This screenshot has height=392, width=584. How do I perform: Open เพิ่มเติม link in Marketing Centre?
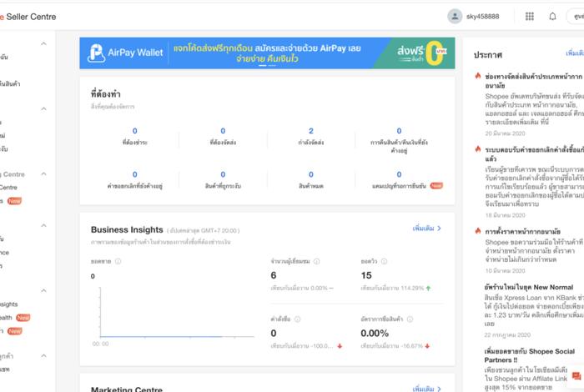(426, 389)
